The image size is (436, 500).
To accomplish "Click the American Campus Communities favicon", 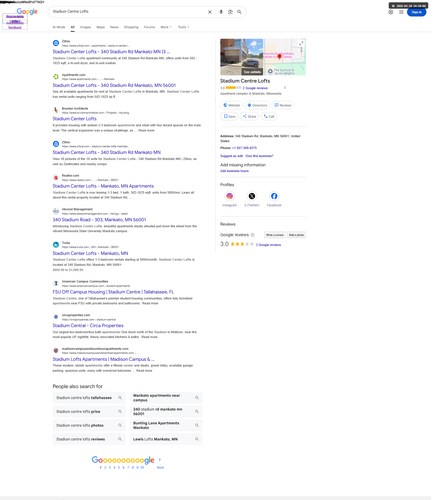I will [x=56, y=283].
